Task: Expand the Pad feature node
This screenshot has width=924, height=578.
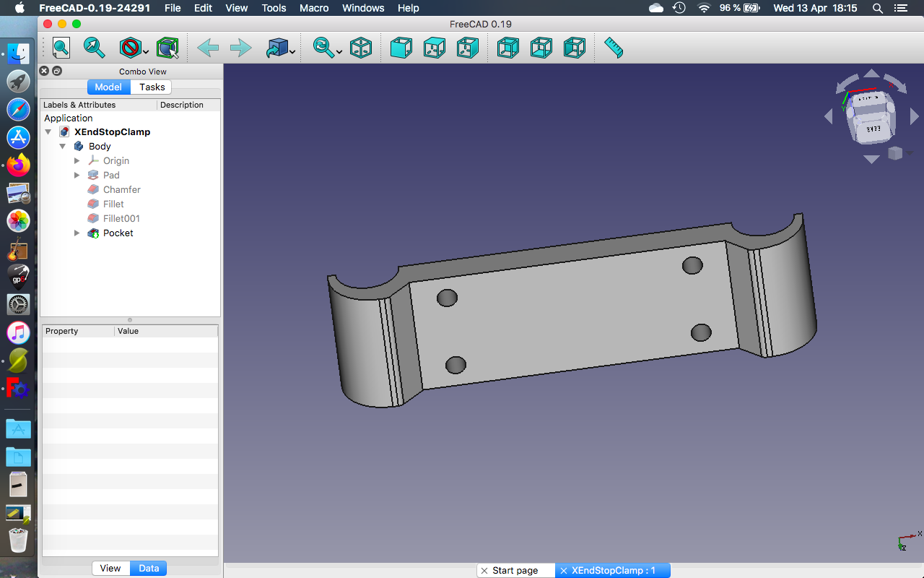Action: click(x=77, y=175)
